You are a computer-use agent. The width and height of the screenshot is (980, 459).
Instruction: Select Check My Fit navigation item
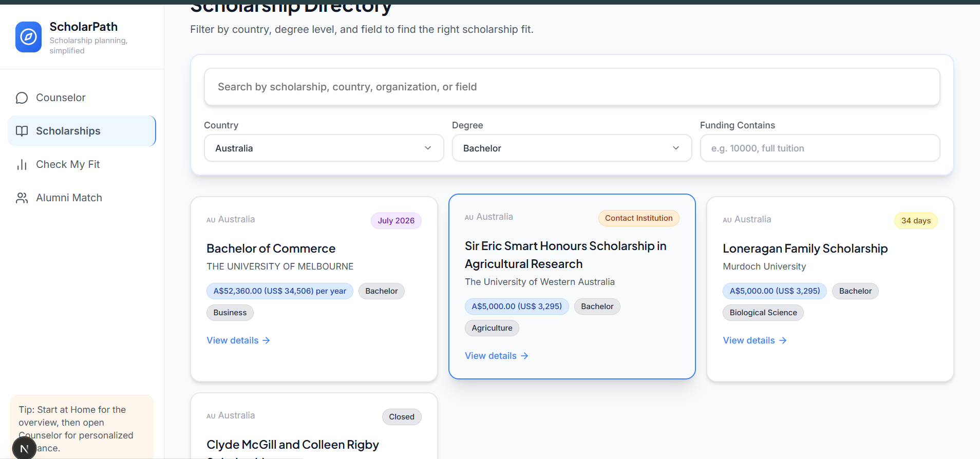point(68,164)
